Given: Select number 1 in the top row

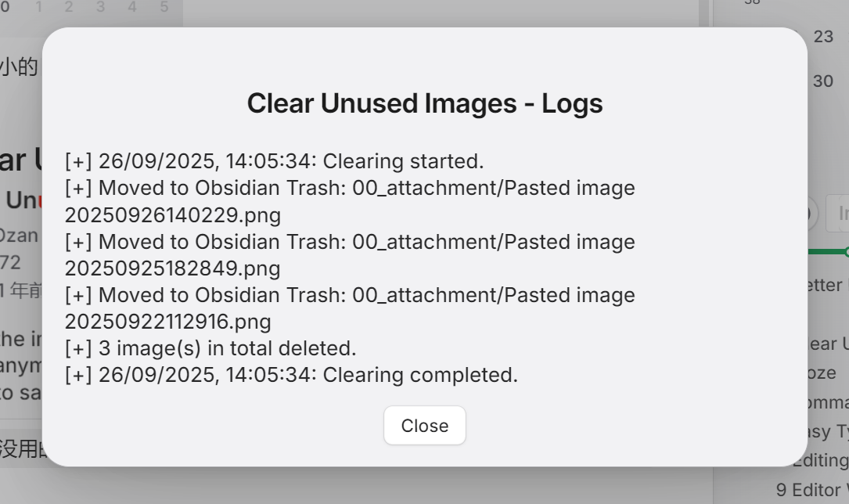Looking at the screenshot, I should (x=39, y=8).
